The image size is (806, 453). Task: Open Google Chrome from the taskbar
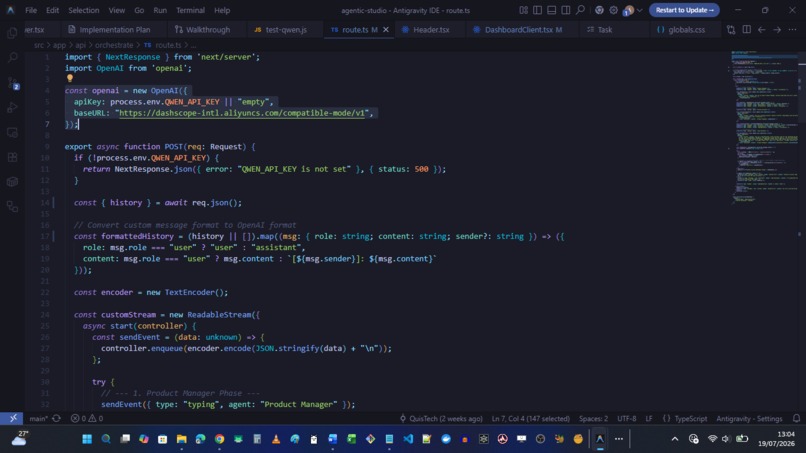(219, 439)
